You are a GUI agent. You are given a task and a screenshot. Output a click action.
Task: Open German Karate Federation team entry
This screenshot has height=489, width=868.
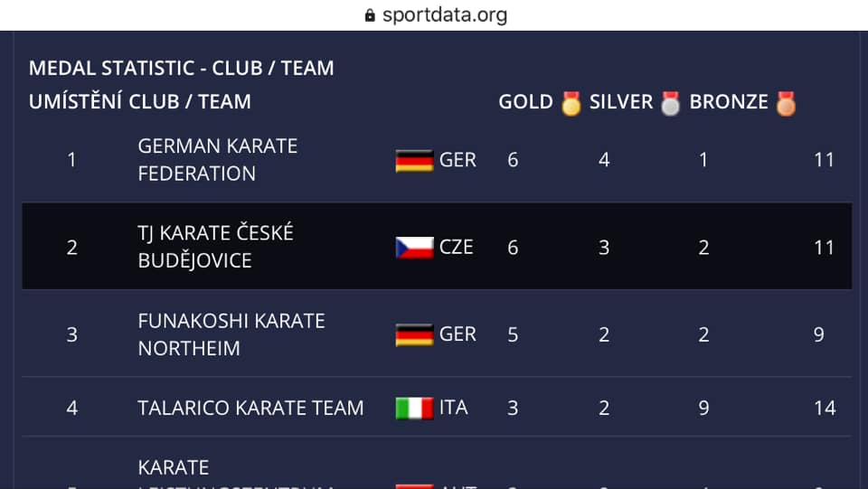tap(217, 160)
